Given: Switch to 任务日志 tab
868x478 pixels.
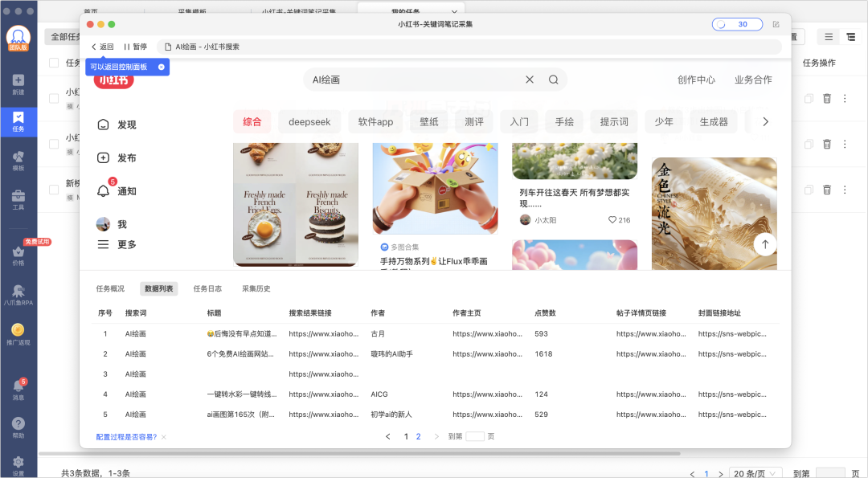Looking at the screenshot, I should point(207,288).
